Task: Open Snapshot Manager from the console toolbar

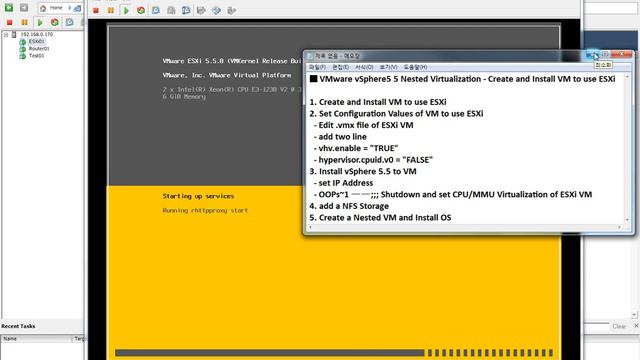Action: pos(186,10)
